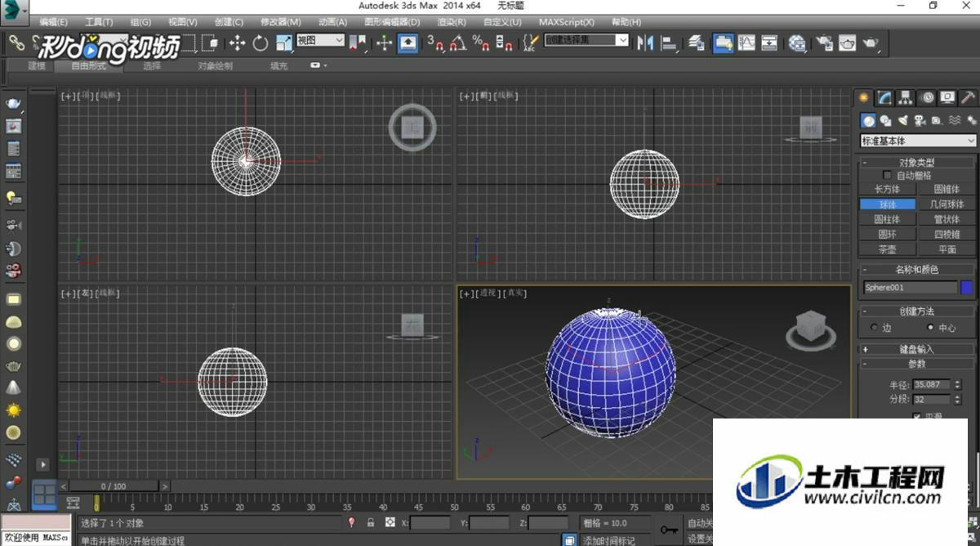
Task: Click the Align tool icon
Action: (669, 43)
